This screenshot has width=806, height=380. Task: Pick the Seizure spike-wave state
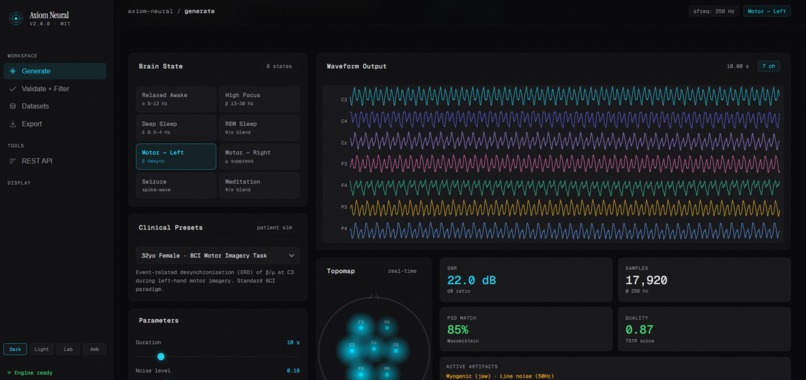(x=176, y=185)
